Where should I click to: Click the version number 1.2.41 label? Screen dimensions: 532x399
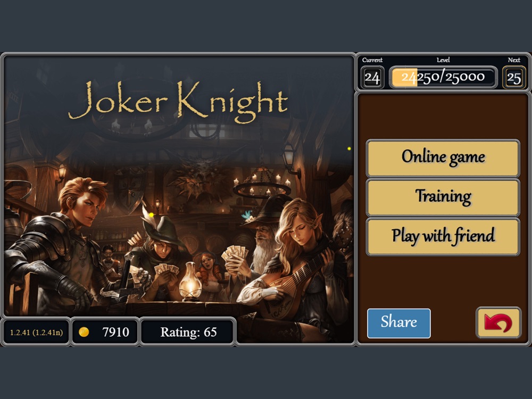(36, 332)
